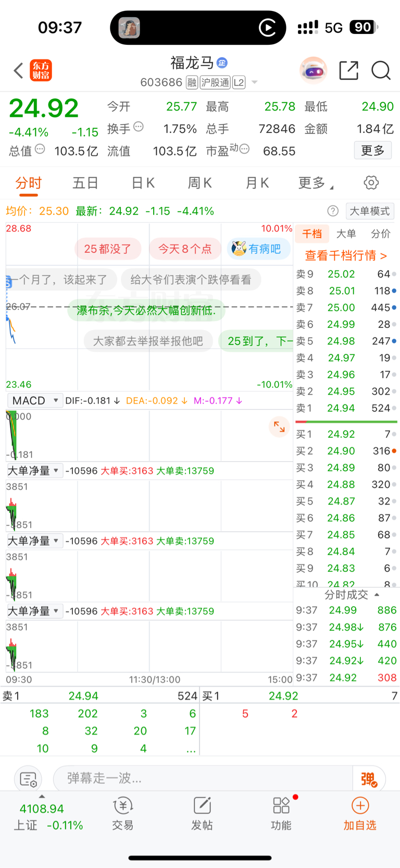Image resolution: width=400 pixels, height=868 pixels.
Task: Tap the 大家都去举报举报他吧 comment
Action: point(148,341)
